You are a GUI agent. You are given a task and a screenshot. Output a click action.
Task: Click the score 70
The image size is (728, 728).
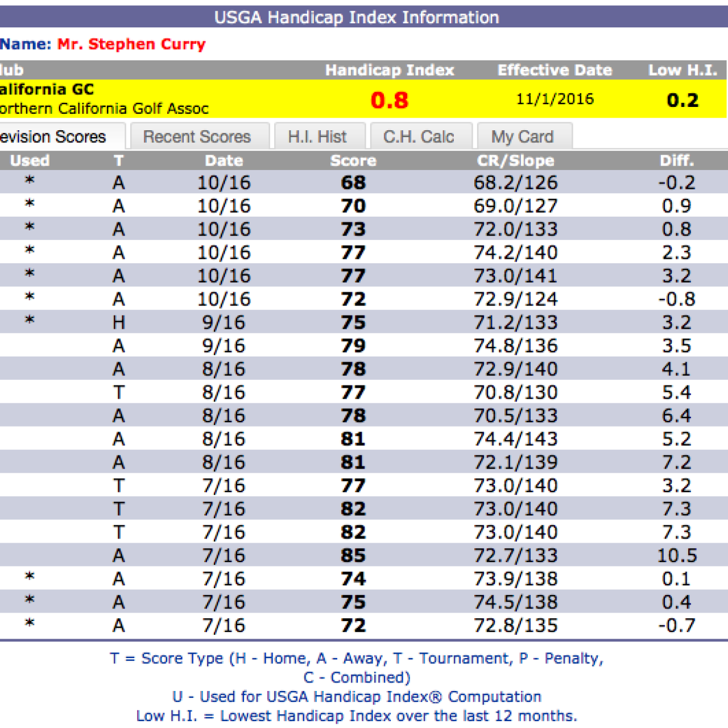(x=353, y=206)
